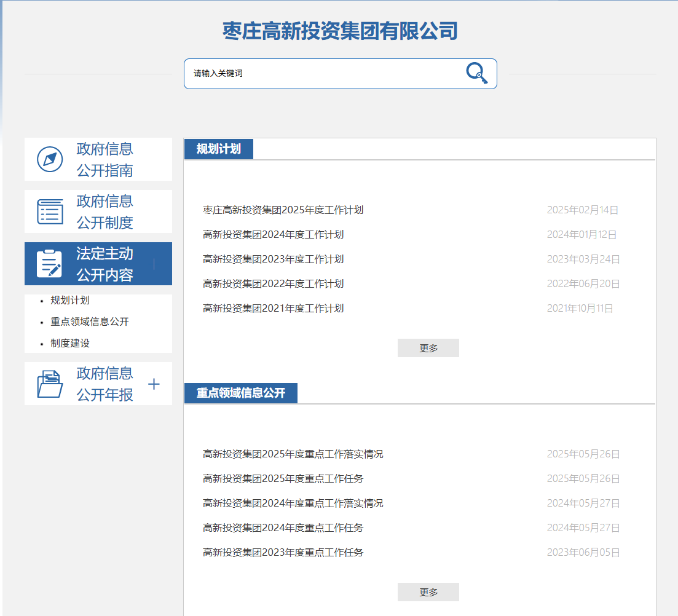
Task: Click the folder icon for 政府信息公开年报
Action: 50,384
